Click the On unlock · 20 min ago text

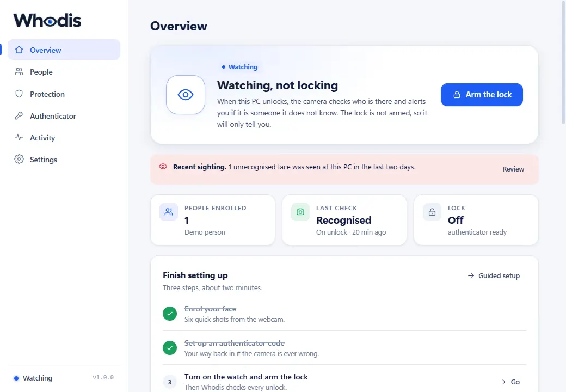pos(351,232)
